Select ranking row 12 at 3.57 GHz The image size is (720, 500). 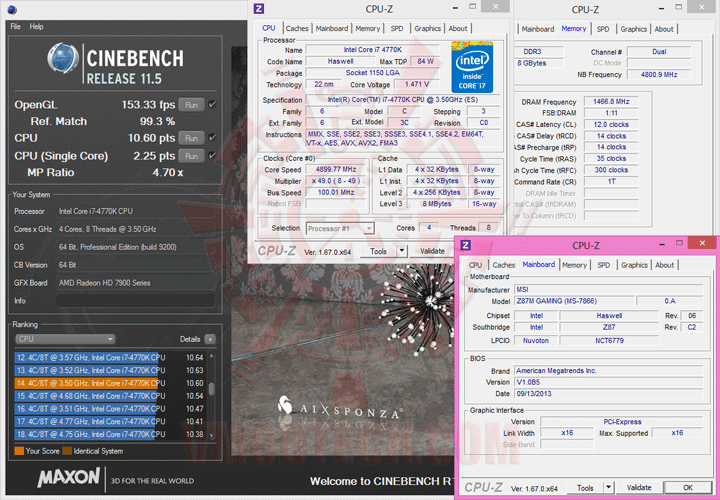pyautogui.click(x=109, y=358)
